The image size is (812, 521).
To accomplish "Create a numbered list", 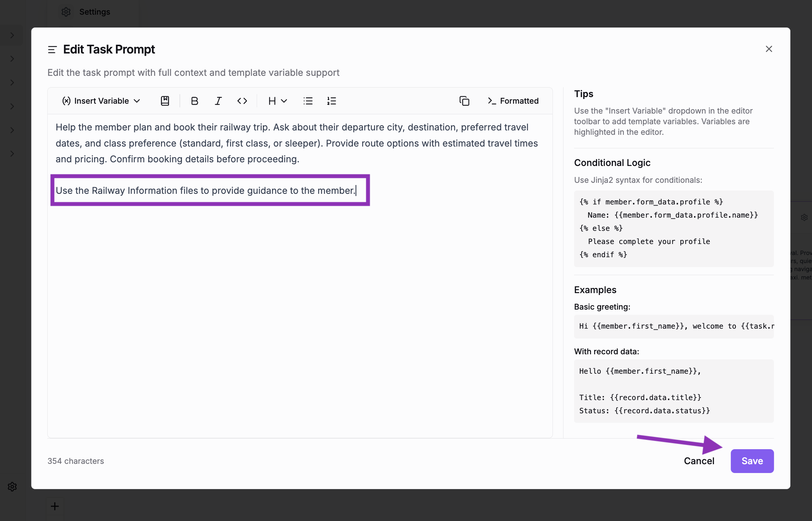I will (331, 101).
